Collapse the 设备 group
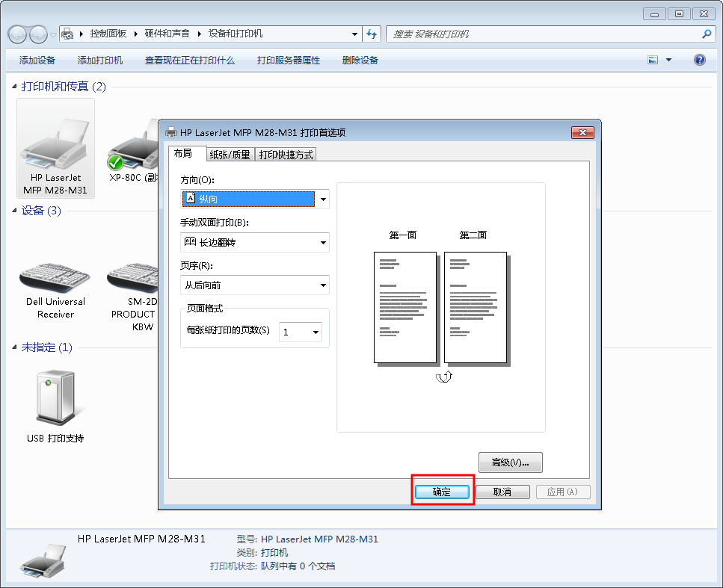The image size is (723, 588). pyautogui.click(x=14, y=211)
